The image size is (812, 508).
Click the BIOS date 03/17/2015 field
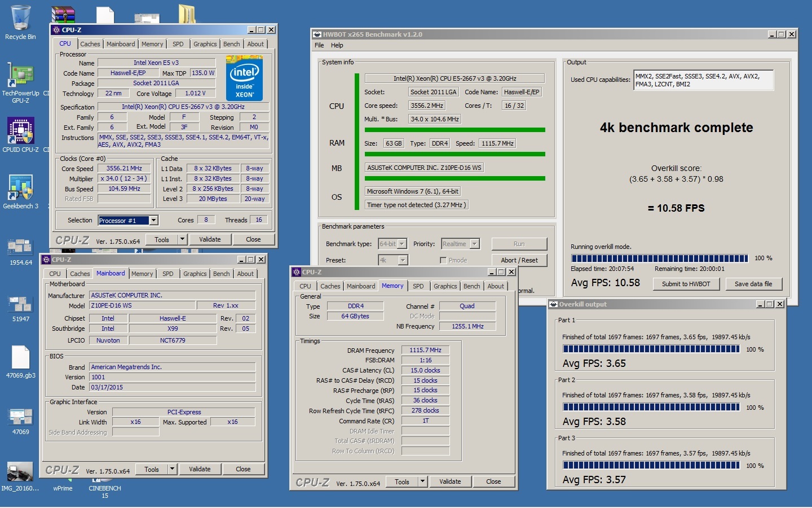coord(173,387)
